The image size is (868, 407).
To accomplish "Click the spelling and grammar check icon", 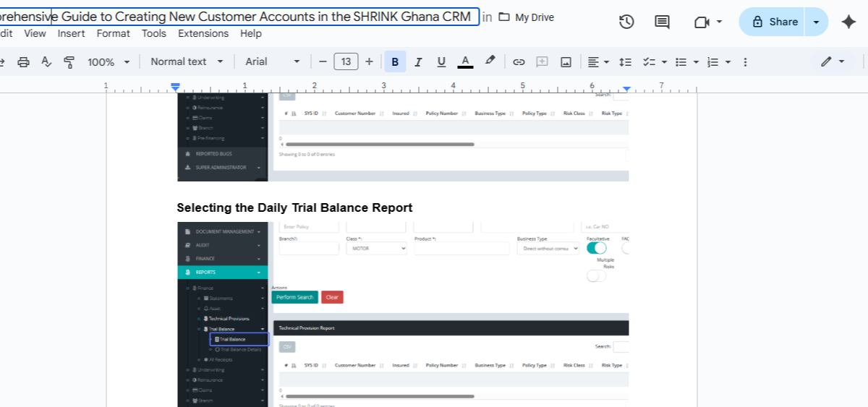I will (46, 62).
